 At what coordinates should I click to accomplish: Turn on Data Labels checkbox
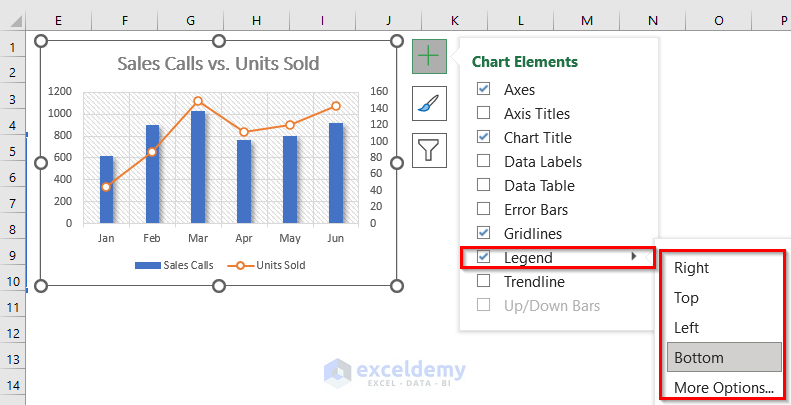point(484,162)
